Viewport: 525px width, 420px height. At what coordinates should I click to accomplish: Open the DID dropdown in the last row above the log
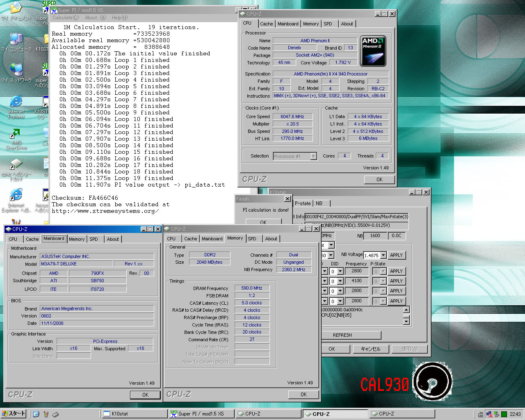click(x=340, y=301)
